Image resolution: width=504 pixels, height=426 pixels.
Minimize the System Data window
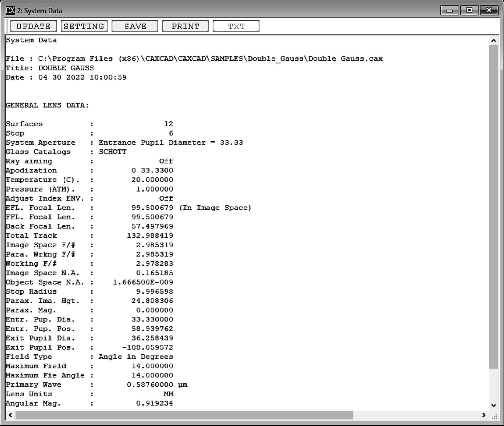coord(450,10)
